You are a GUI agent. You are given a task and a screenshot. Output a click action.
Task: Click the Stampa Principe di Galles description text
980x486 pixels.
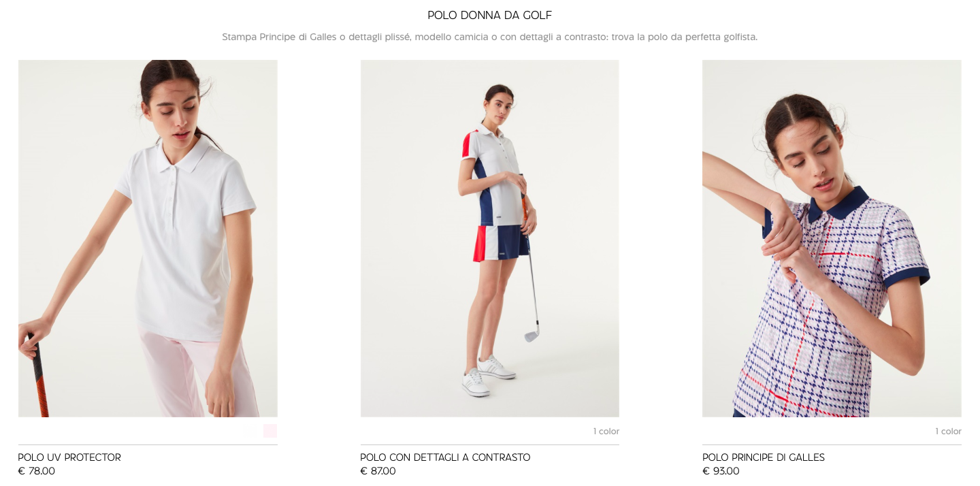[x=490, y=37]
